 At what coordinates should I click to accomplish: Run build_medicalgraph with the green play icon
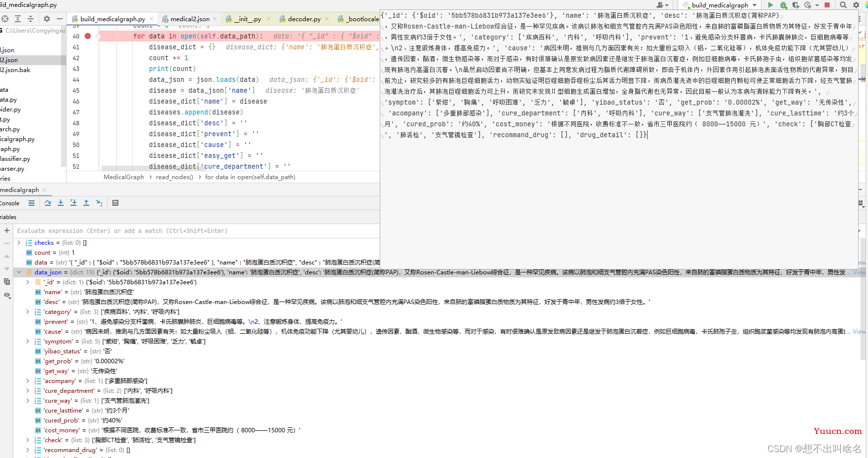[770, 5]
